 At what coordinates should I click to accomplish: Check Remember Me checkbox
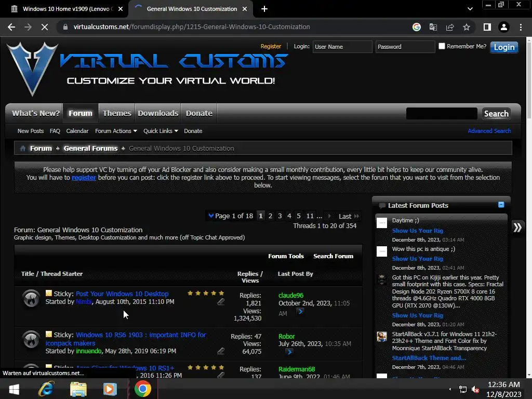point(442,46)
